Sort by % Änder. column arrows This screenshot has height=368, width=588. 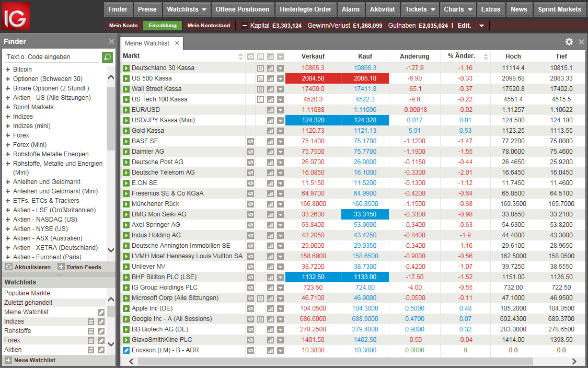pyautogui.click(x=486, y=56)
